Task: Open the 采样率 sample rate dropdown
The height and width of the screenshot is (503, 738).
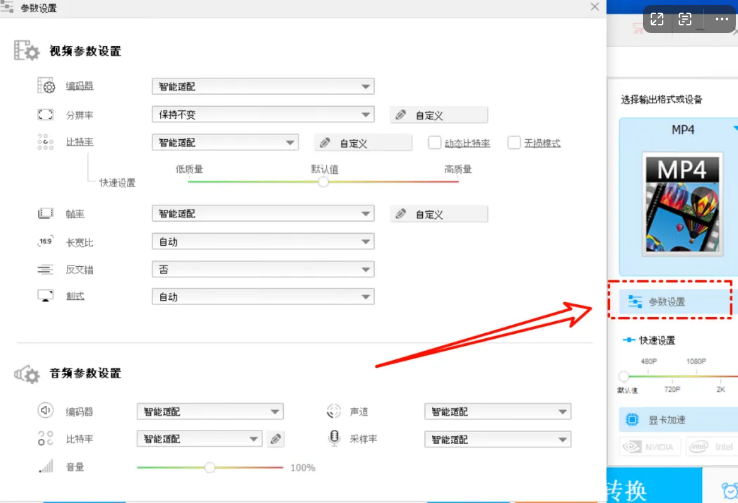Action: point(497,439)
